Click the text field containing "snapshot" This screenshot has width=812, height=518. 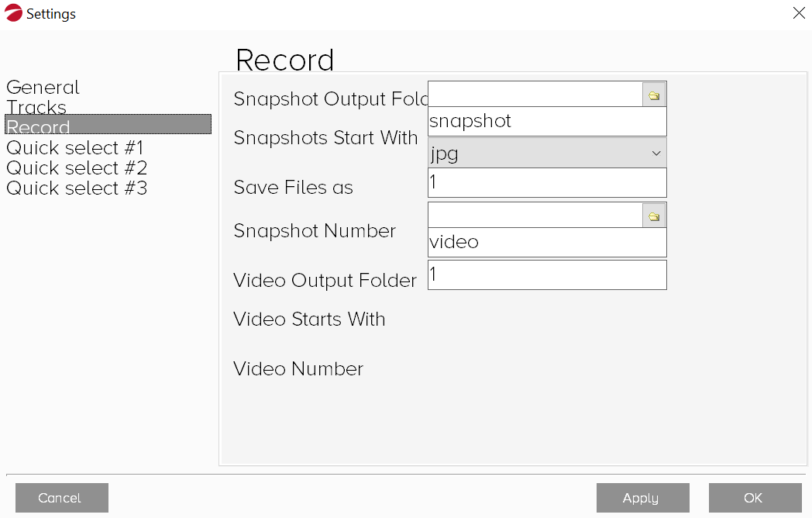click(547, 122)
